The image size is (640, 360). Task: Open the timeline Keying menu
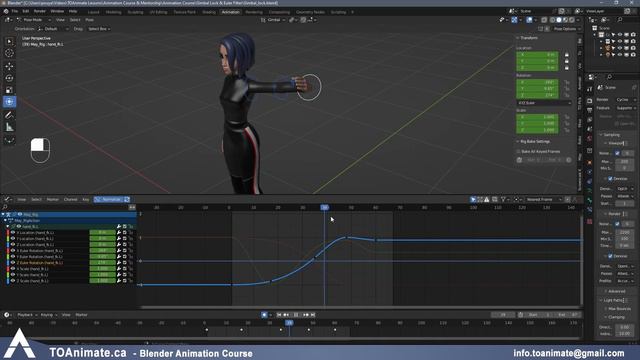[48, 315]
